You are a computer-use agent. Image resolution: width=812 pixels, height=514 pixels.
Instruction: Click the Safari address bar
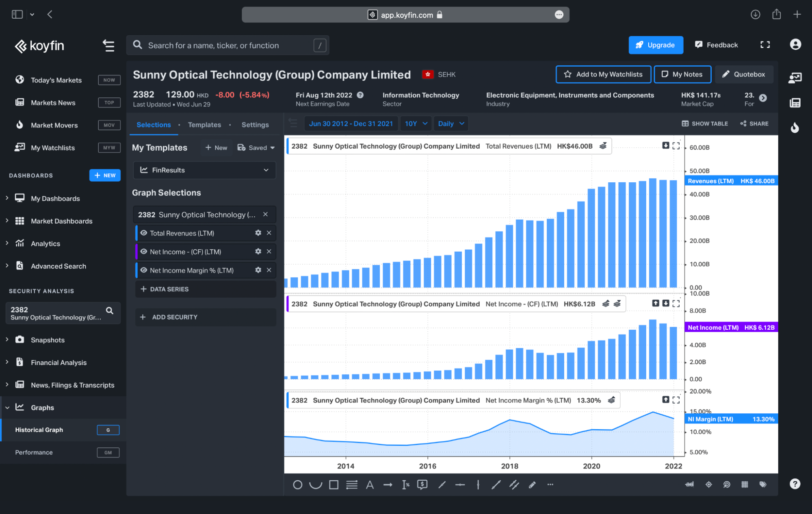point(405,15)
